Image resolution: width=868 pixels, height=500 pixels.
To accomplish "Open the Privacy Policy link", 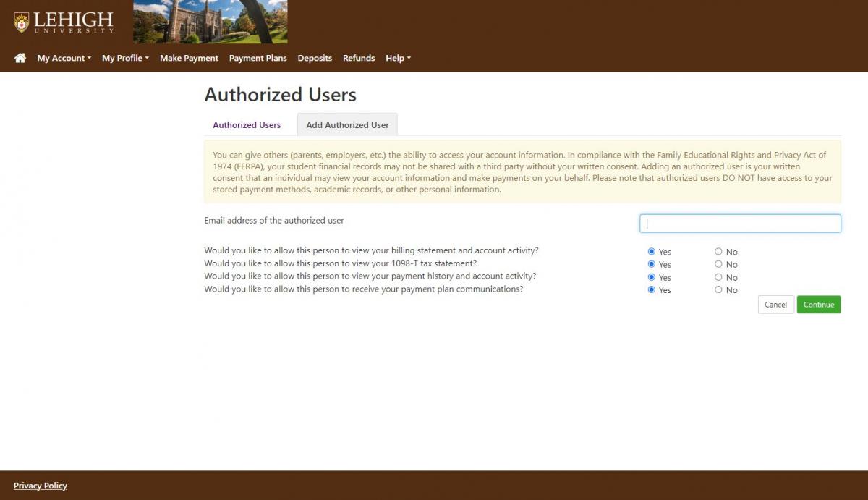I will click(41, 486).
